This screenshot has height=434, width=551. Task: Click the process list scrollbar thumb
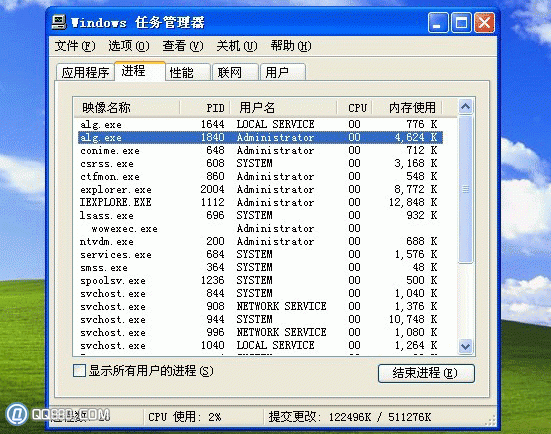(466, 189)
